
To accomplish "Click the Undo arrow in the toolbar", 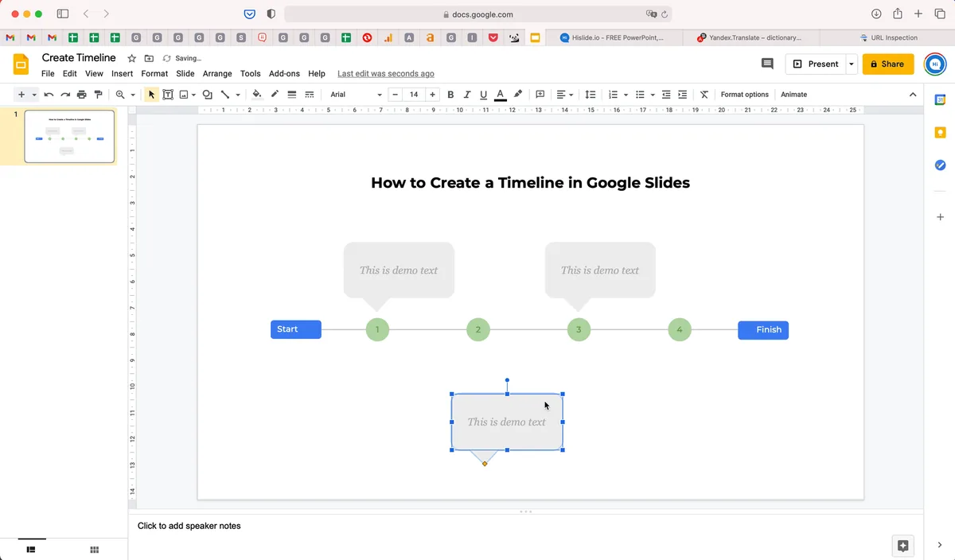I will pos(49,95).
